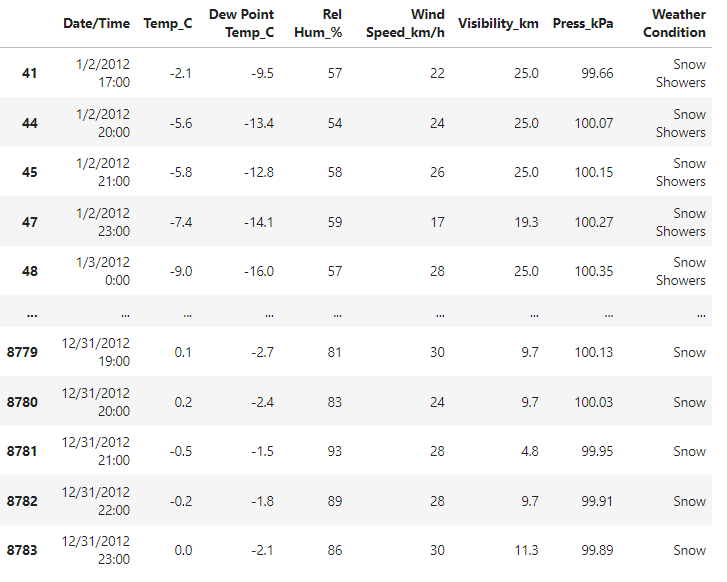This screenshot has width=727, height=582.
Task: Select the humidity value 93
Action: pyautogui.click(x=333, y=451)
